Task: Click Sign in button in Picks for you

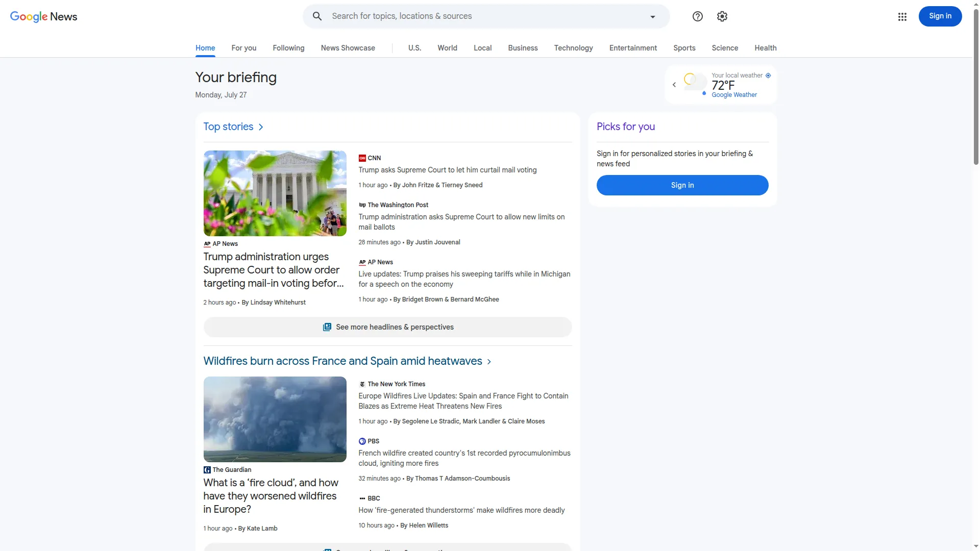Action: [x=682, y=185]
